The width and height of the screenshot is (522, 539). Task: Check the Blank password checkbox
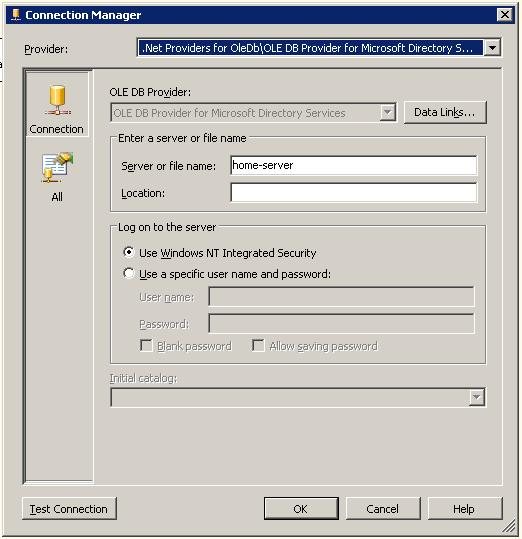click(x=146, y=345)
